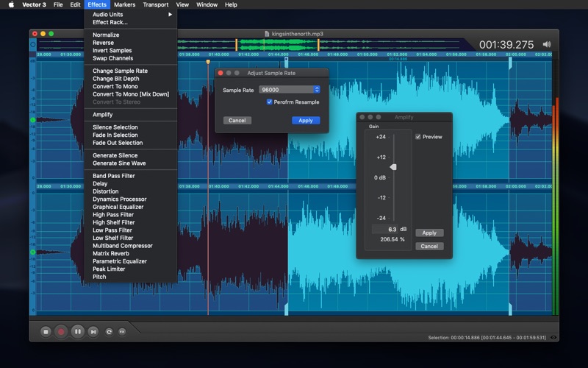Click the circle toggle left of overview
The image size is (588, 368).
[32, 45]
